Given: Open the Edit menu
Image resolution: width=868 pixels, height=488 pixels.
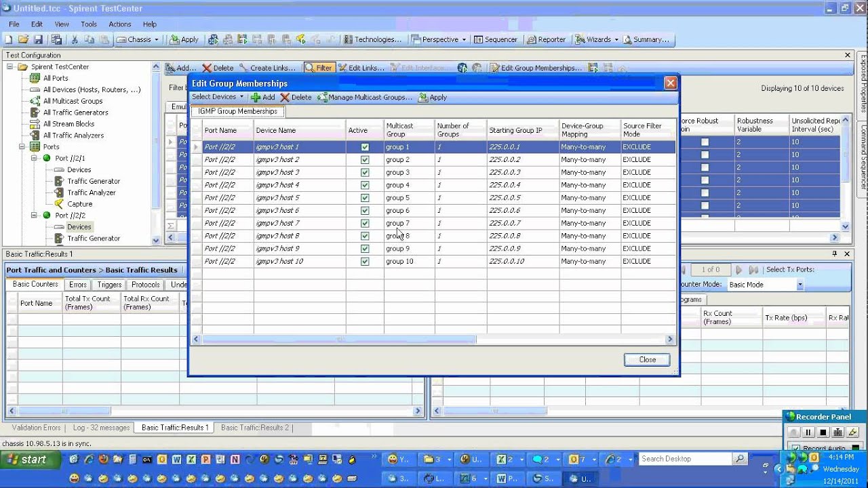Looking at the screenshot, I should 37,24.
